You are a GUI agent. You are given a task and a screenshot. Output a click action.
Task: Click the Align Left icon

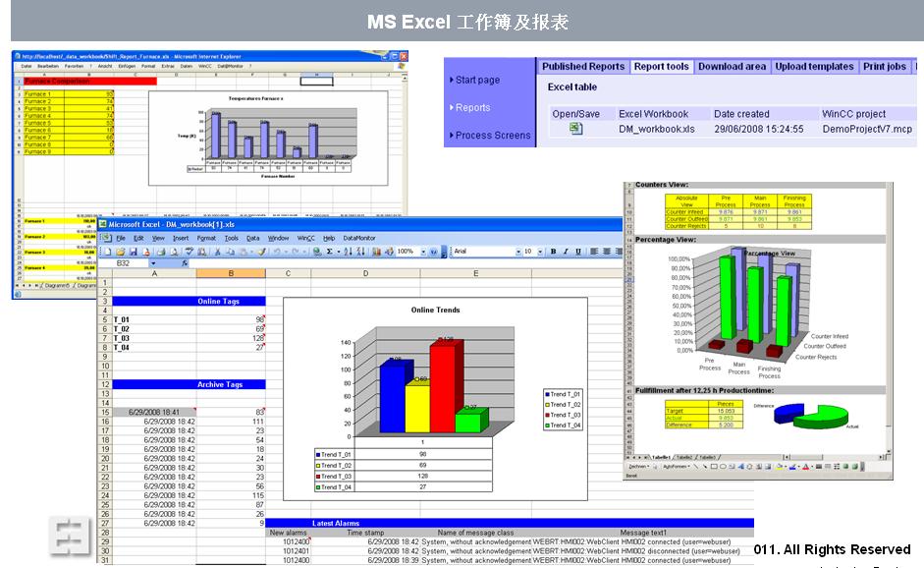pyautogui.click(x=594, y=252)
